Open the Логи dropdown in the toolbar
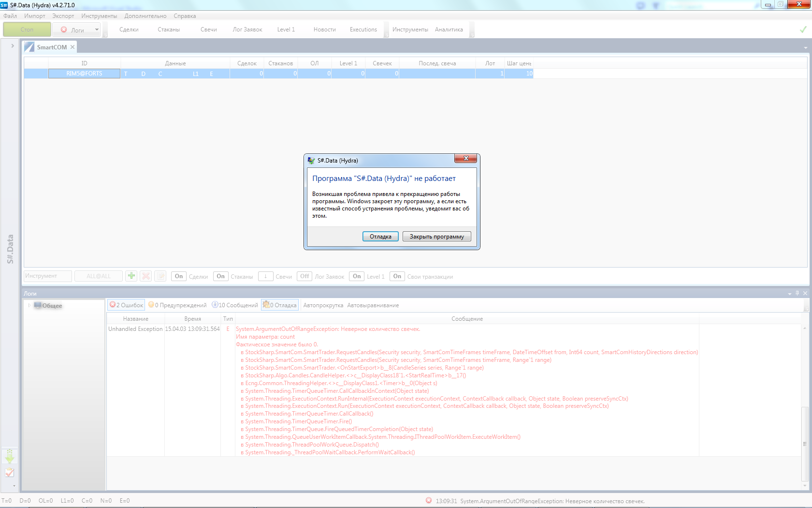This screenshot has height=508, width=812. [97, 30]
